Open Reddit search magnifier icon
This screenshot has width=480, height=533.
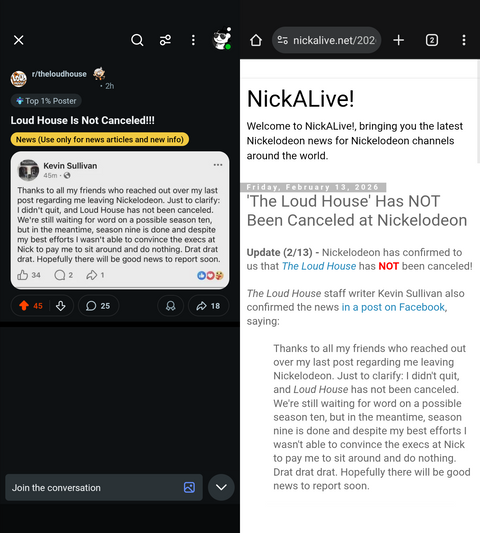tap(137, 40)
